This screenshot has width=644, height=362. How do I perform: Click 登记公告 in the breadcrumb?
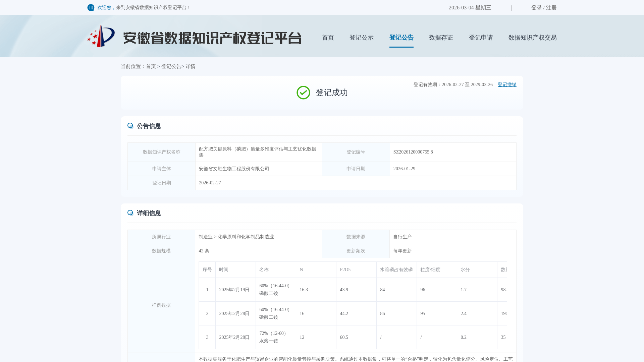171,66
